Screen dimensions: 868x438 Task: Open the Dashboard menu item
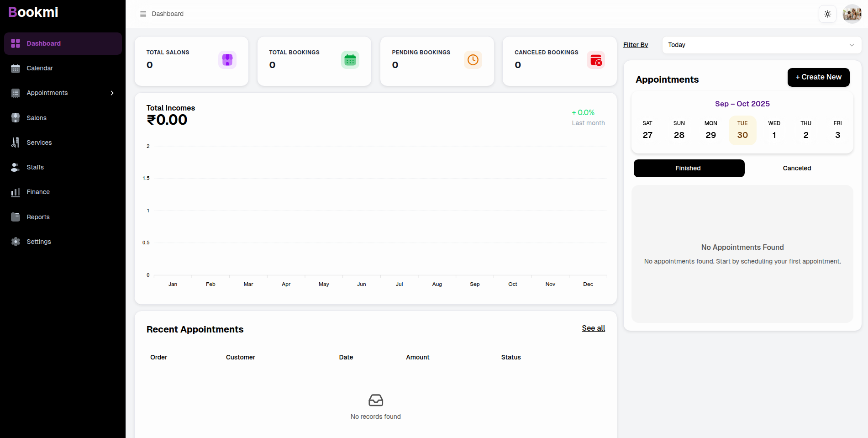(43, 43)
